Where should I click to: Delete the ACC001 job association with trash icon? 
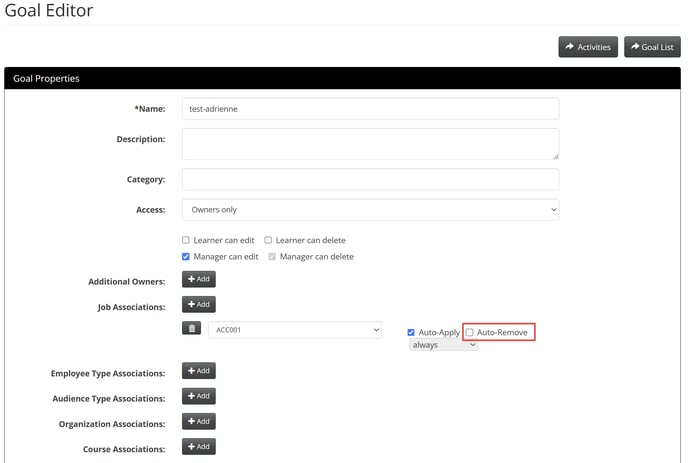pos(192,328)
